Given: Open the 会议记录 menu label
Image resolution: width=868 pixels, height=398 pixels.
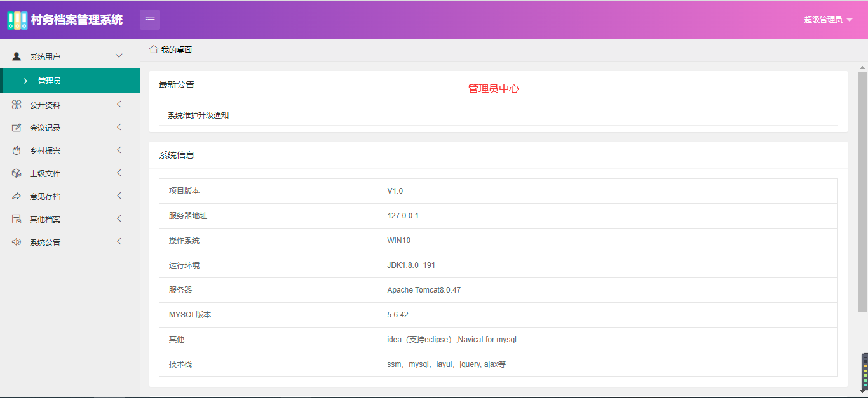Looking at the screenshot, I should [x=45, y=128].
